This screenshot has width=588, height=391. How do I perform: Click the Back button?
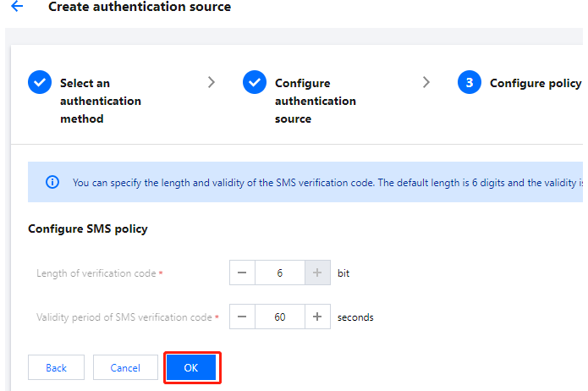[x=56, y=367]
